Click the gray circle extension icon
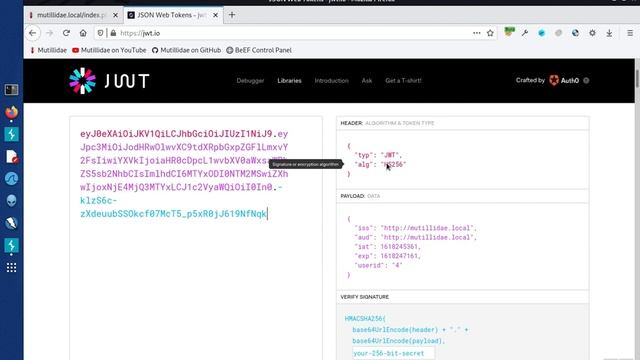This screenshot has height=360, width=640. click(558, 33)
